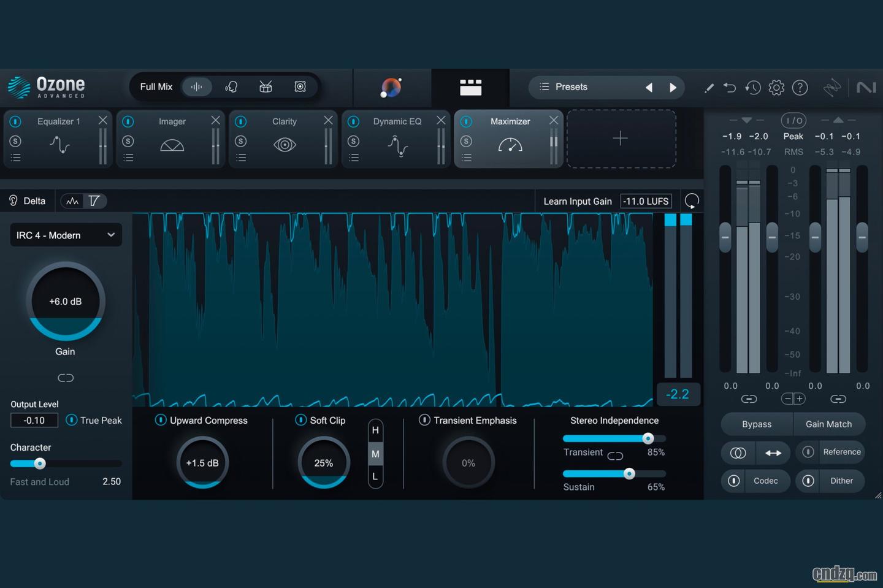Solo the Imager module
The image size is (883, 588).
click(x=128, y=141)
